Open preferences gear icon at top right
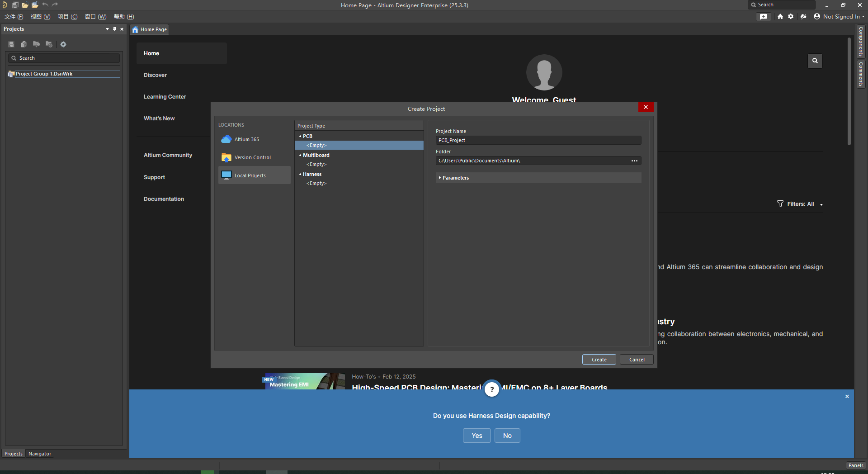 coord(791,17)
